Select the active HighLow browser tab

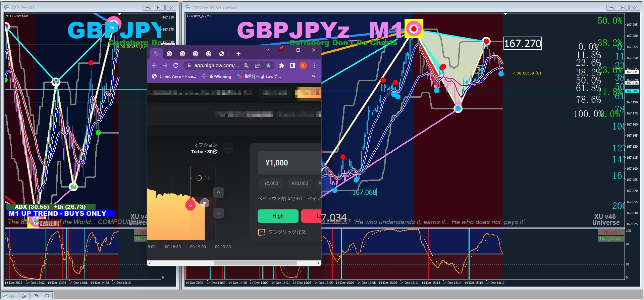(x=156, y=54)
